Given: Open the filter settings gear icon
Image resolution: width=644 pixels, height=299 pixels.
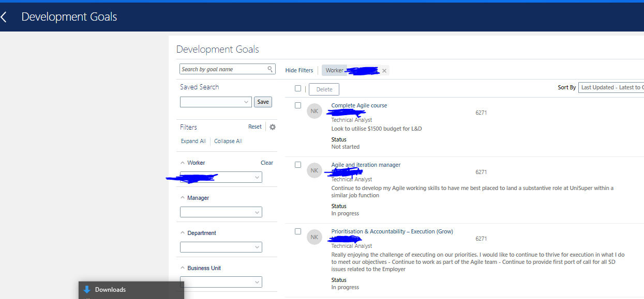Looking at the screenshot, I should pyautogui.click(x=273, y=127).
